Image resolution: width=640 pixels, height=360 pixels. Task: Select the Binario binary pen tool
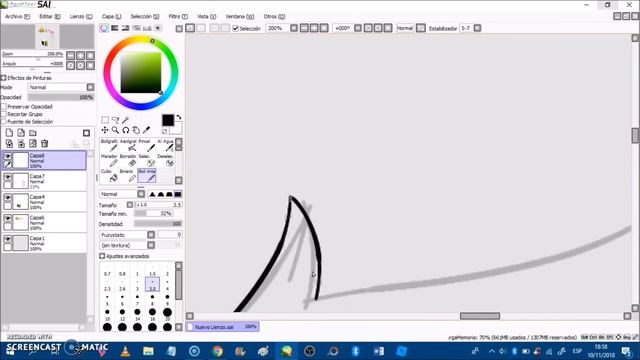tap(128, 176)
